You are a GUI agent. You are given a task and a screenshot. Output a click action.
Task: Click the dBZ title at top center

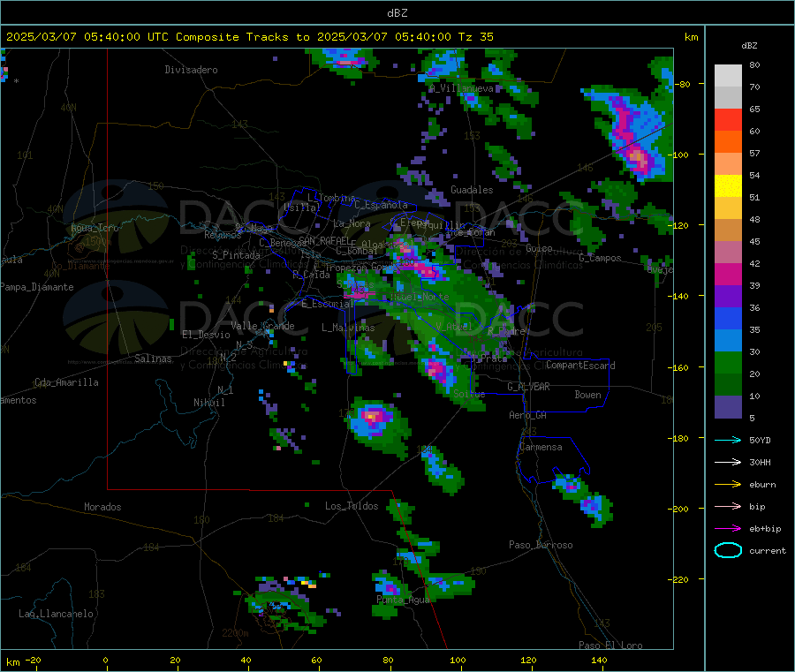tap(397, 13)
